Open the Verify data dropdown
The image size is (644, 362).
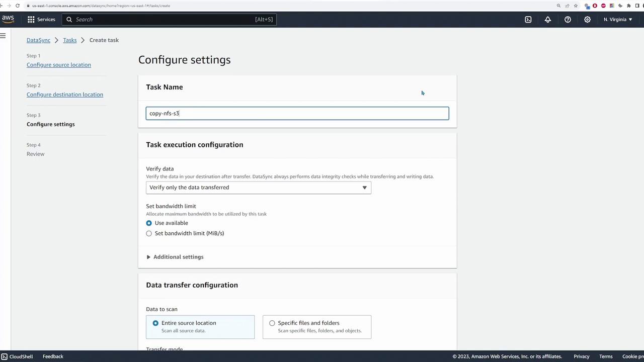coord(259,188)
